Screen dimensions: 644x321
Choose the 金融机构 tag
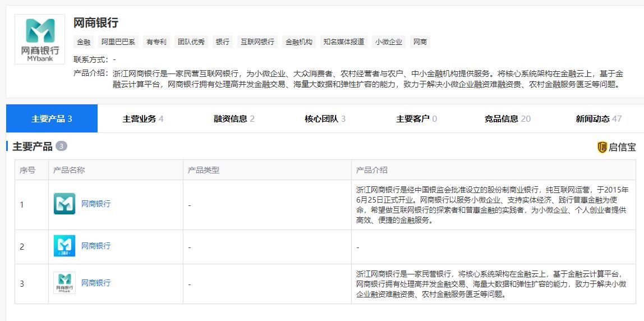(x=299, y=42)
